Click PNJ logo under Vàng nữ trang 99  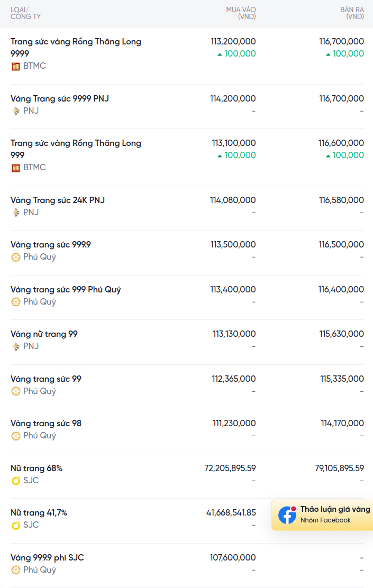15,346
